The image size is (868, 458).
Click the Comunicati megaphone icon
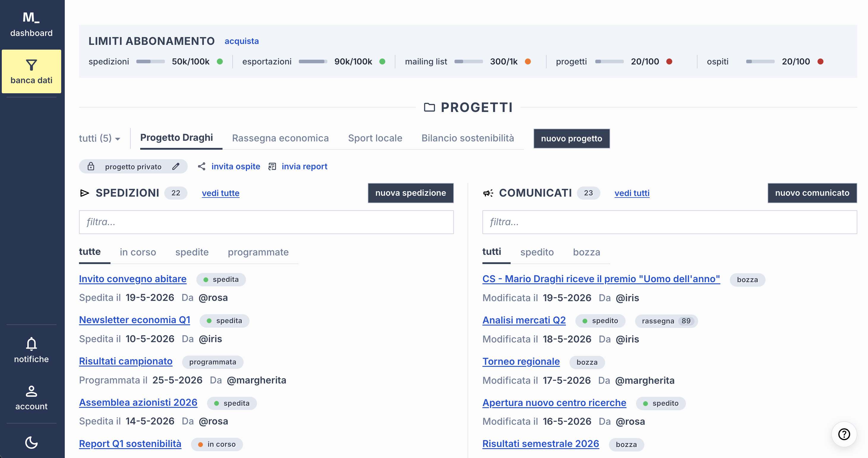(x=488, y=193)
